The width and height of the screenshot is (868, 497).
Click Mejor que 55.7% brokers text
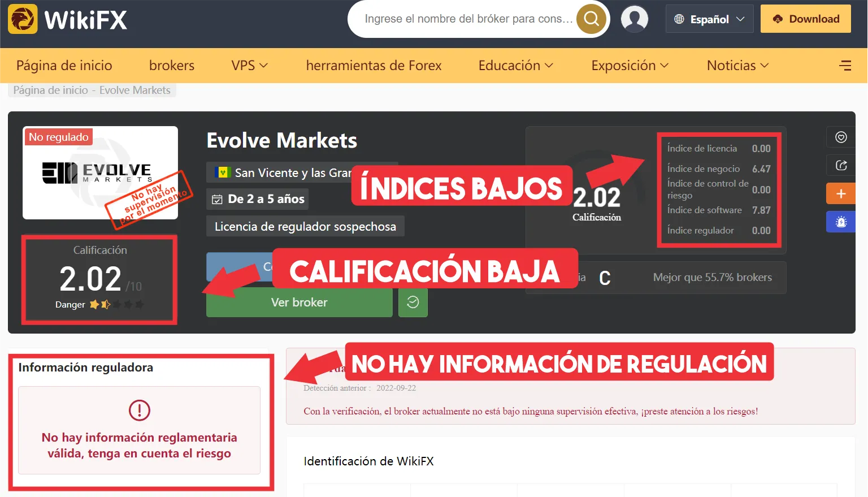(x=713, y=277)
